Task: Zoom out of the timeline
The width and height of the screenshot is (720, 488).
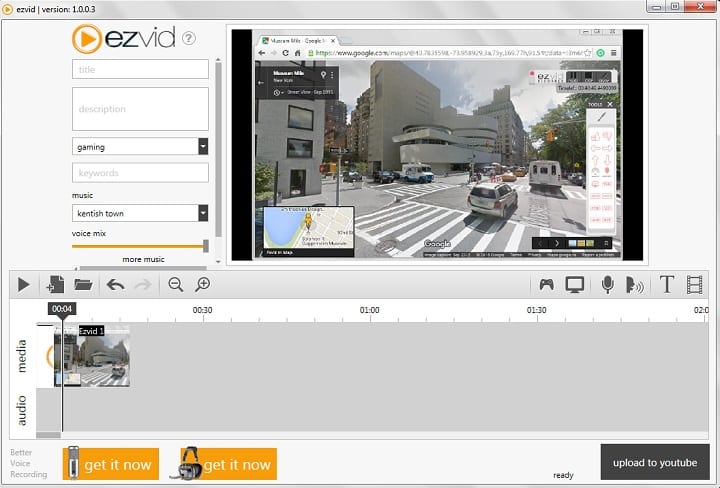Action: (176, 285)
